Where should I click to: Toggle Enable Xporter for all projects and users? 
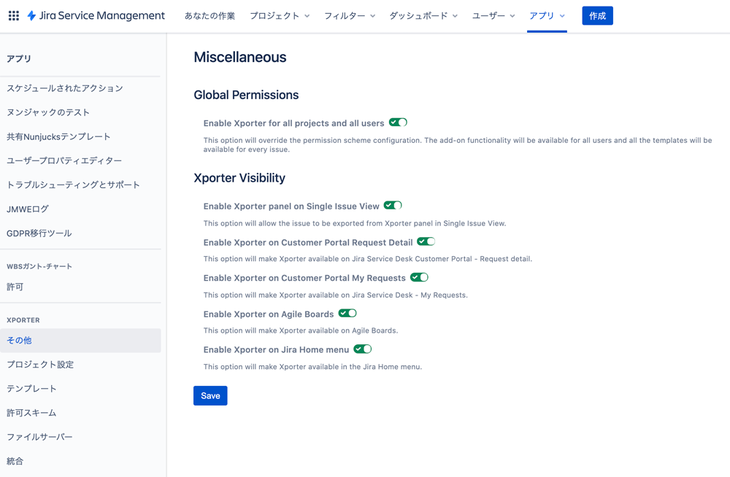(x=398, y=122)
